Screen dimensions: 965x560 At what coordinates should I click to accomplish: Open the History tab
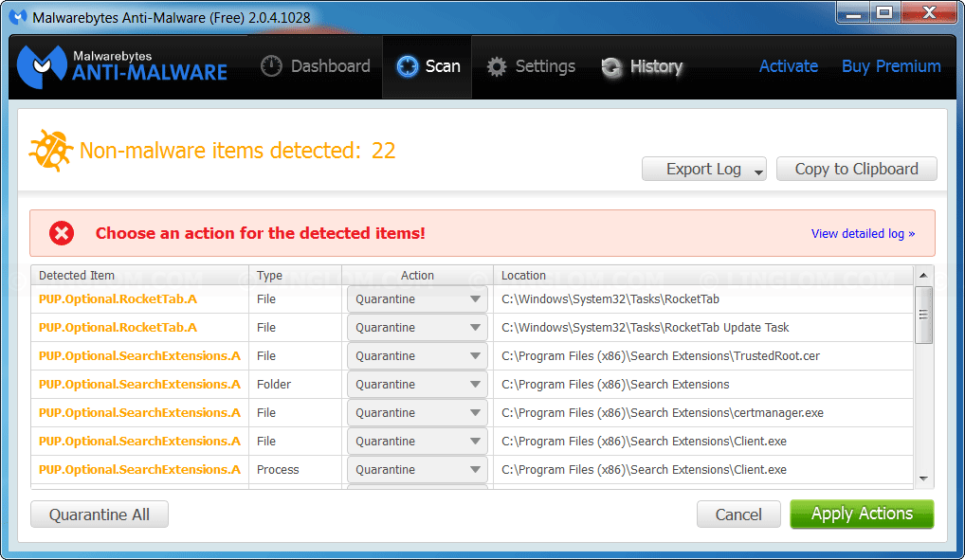[x=642, y=65]
